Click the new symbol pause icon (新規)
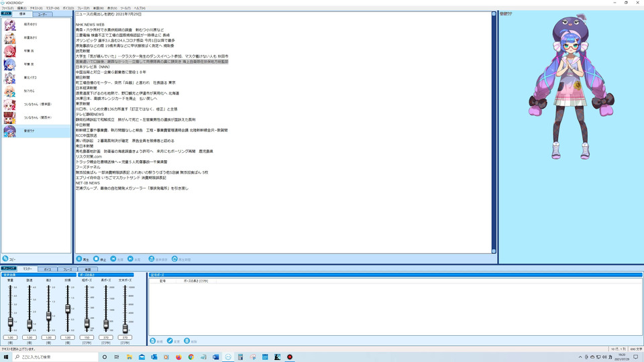The image size is (644, 362). tap(153, 341)
